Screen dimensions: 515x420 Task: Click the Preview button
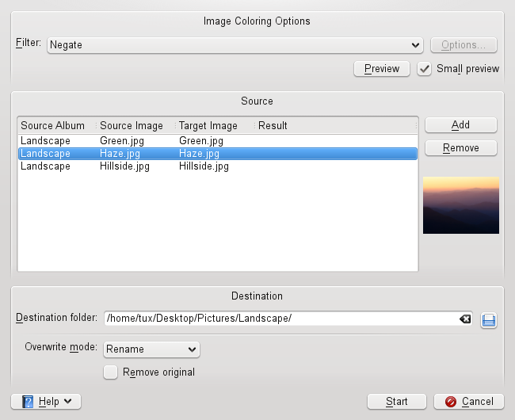coord(382,69)
